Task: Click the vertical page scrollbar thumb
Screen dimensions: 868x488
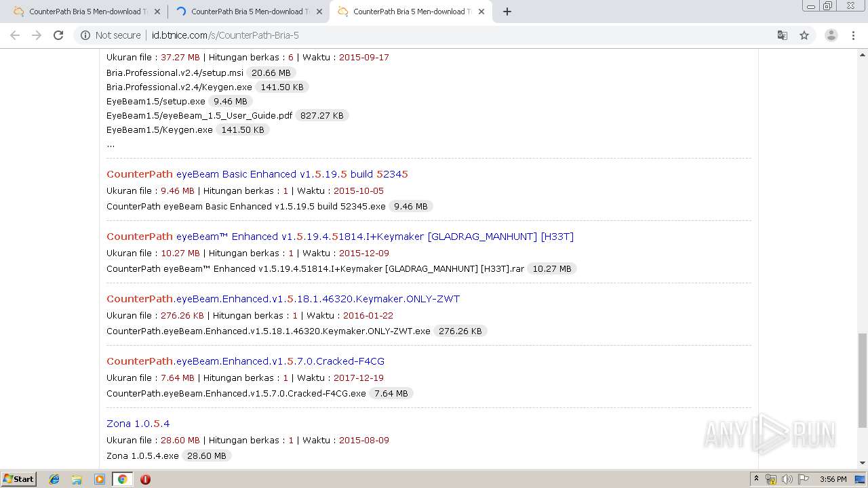Action: [862, 380]
